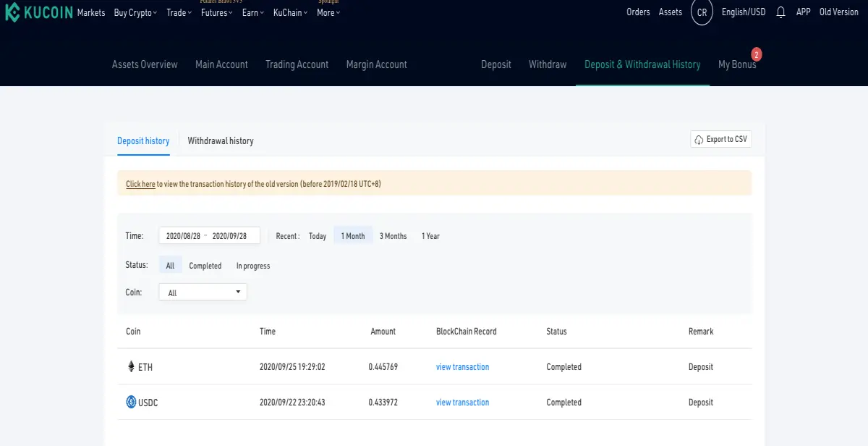Expand the KuChain menu
This screenshot has width=868, height=446.
tap(290, 12)
